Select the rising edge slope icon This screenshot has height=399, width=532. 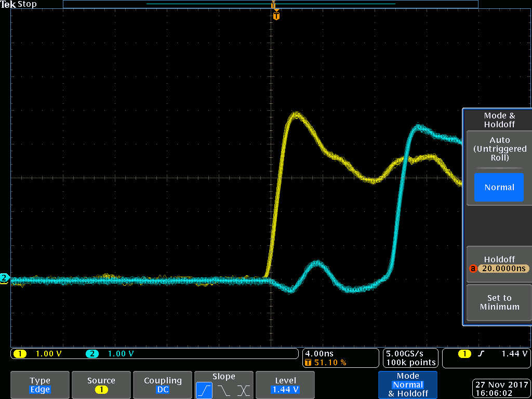tap(204, 391)
